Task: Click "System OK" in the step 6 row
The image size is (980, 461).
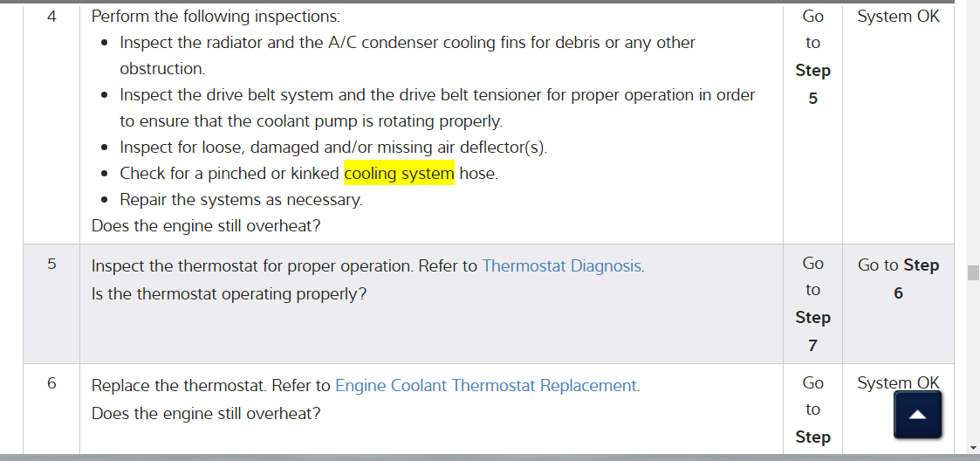Action: click(x=898, y=383)
